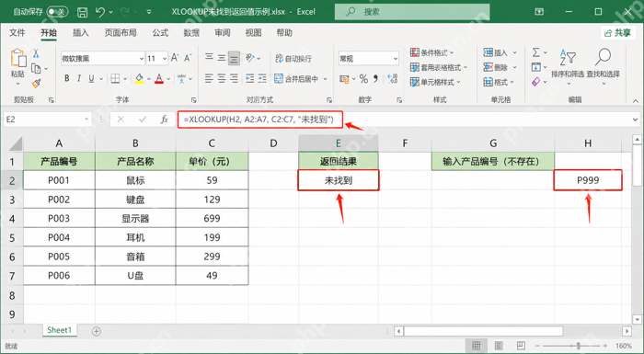Select cell H2 containing P999
This screenshot has height=354, width=644.
(x=588, y=180)
